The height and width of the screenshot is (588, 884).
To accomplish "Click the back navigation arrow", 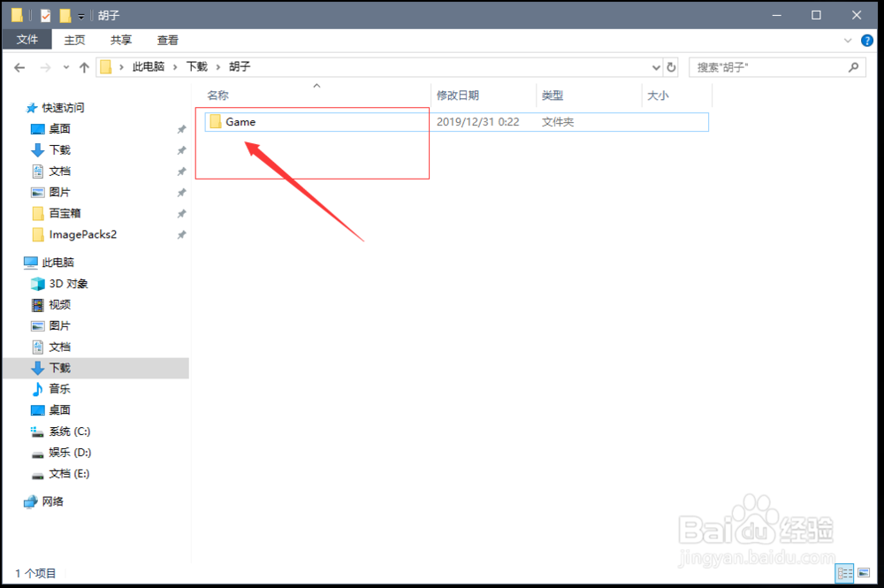I will coord(19,66).
